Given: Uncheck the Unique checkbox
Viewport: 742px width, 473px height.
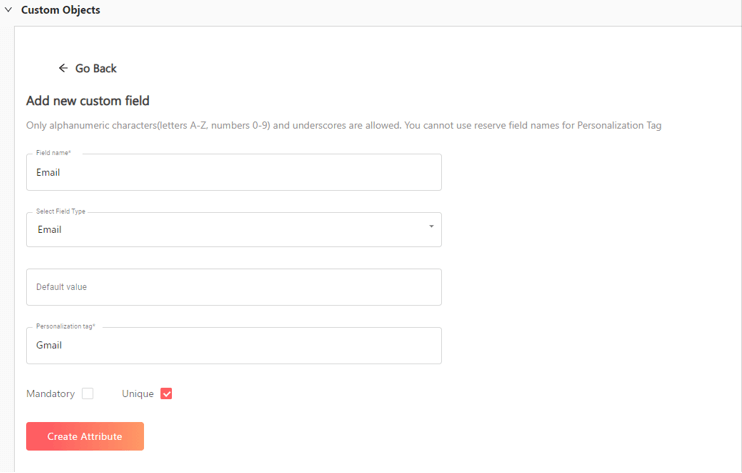Looking at the screenshot, I should 166,394.
